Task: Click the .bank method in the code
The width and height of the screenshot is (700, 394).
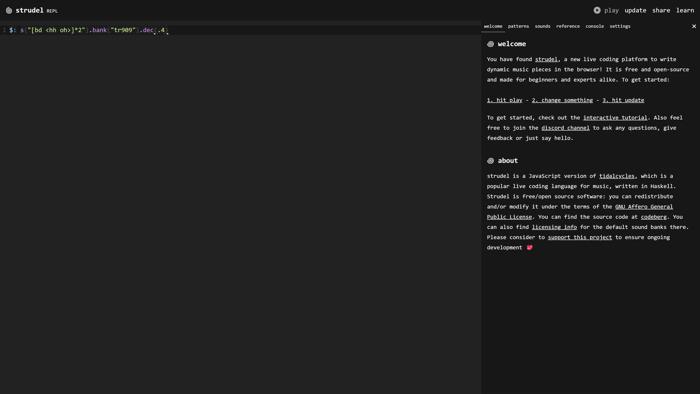Action: (98, 30)
